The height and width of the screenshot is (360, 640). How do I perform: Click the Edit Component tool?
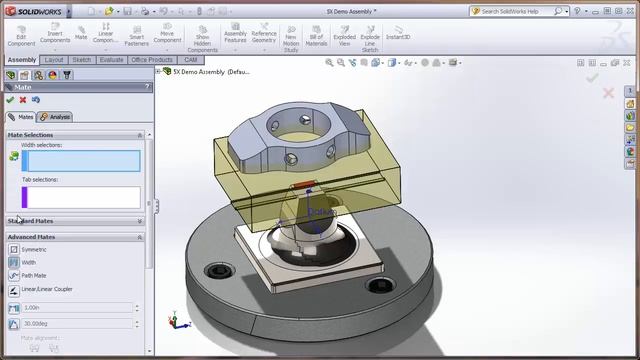(21, 36)
